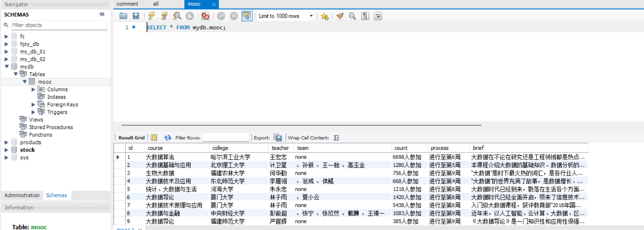Focus the Filter Rows input field
The height and width of the screenshot is (230, 644).
tap(226, 137)
